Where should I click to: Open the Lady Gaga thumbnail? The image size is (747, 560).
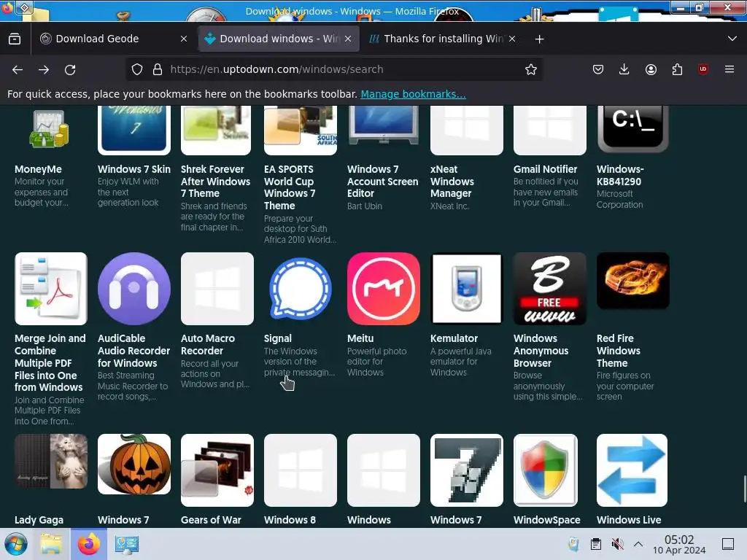click(x=51, y=461)
